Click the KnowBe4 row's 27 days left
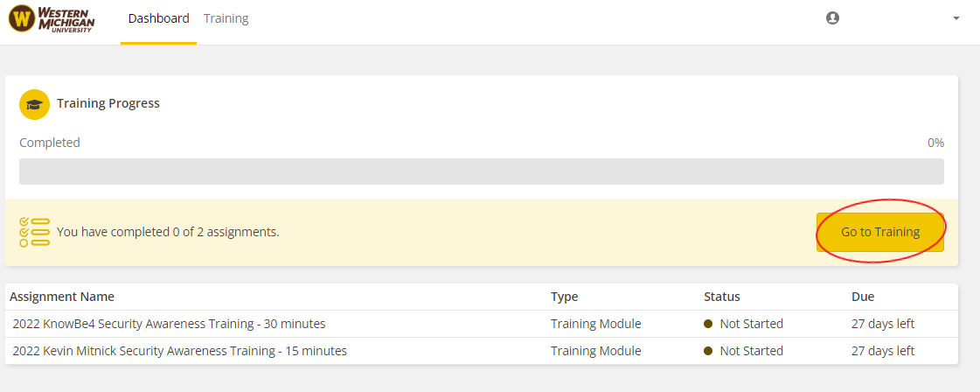Screen dimensions: 980x392 pos(883,324)
